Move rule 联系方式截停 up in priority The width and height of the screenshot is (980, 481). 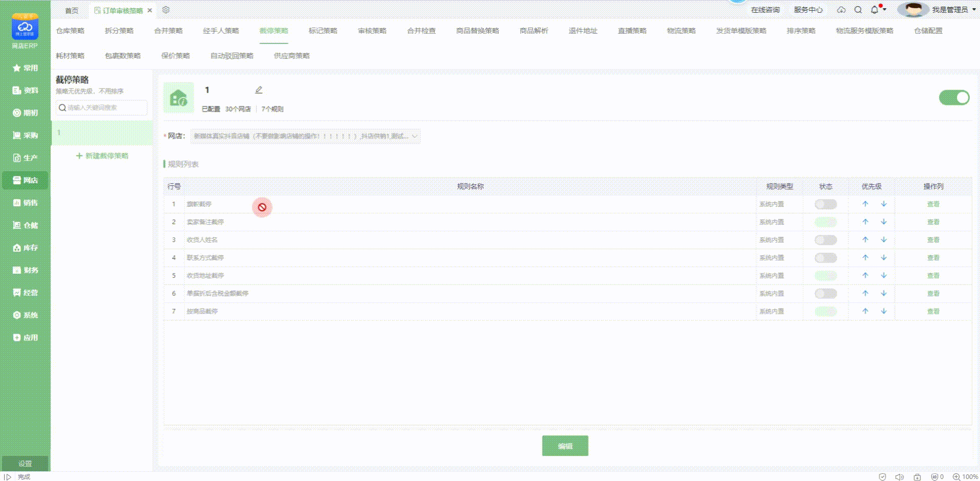pyautogui.click(x=865, y=257)
